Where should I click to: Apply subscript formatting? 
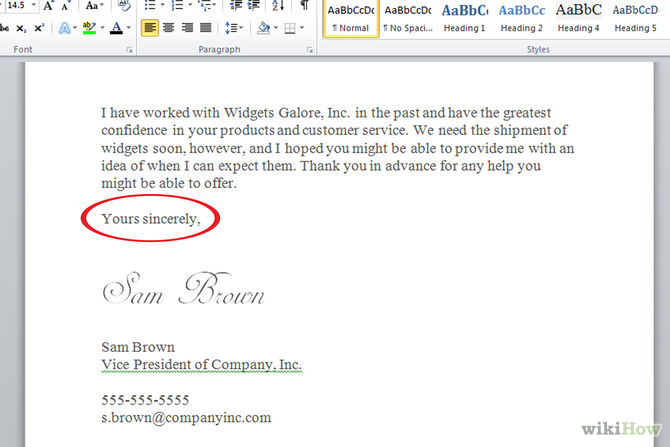pos(21,28)
